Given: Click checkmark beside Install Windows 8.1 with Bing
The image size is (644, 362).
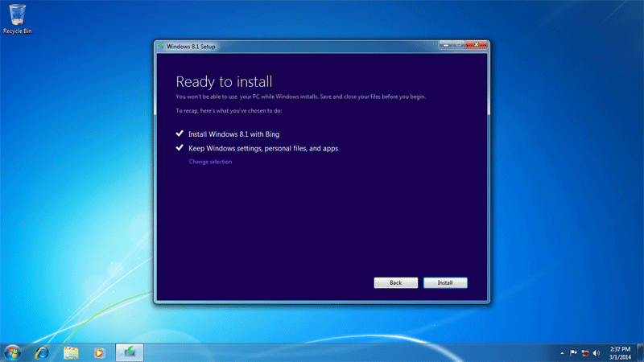Looking at the screenshot, I should pyautogui.click(x=180, y=134).
